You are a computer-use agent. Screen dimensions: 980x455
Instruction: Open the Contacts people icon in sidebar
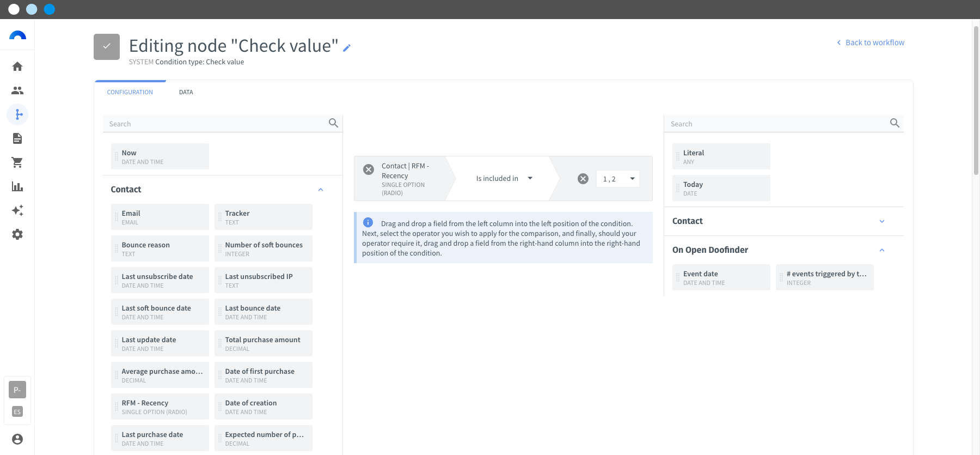(x=17, y=90)
